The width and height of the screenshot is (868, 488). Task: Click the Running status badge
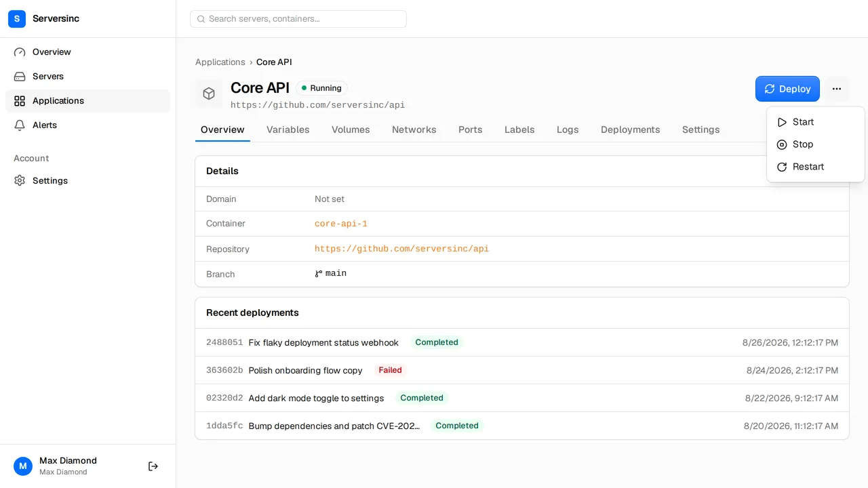click(x=321, y=88)
